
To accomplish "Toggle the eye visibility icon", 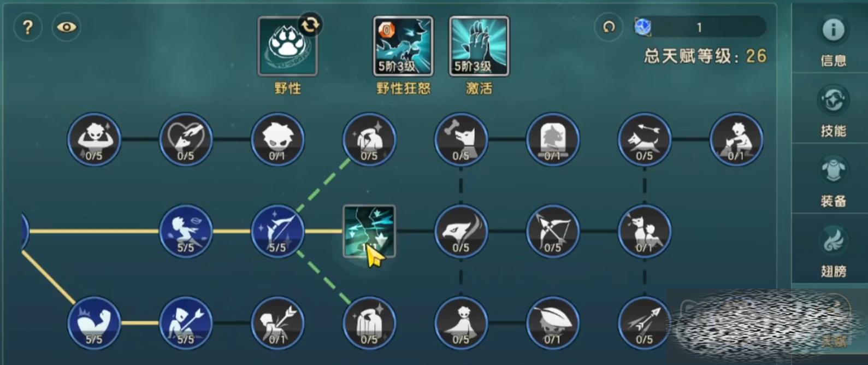I will pos(67,27).
